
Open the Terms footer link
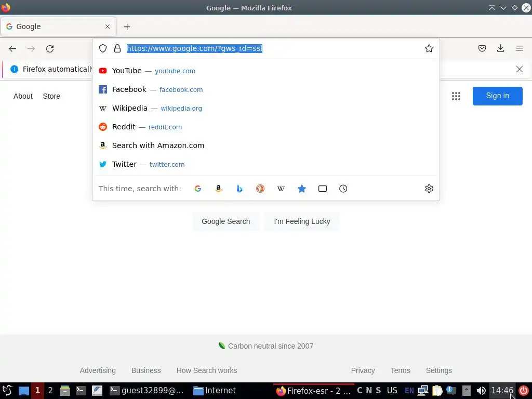coord(401,370)
